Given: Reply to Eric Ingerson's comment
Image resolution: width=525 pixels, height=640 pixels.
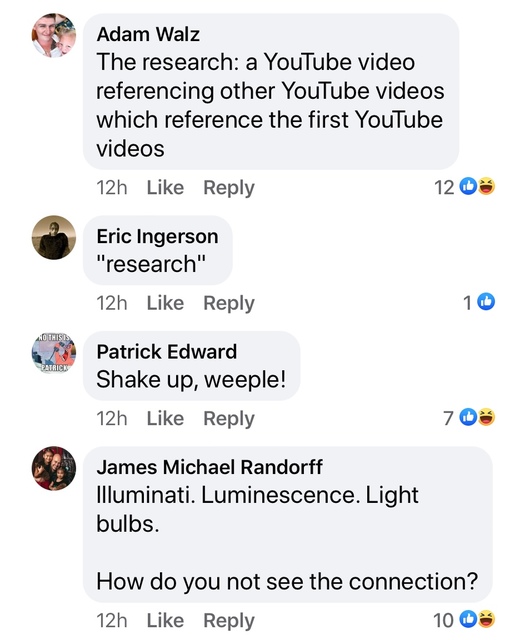Looking at the screenshot, I should pos(229,303).
